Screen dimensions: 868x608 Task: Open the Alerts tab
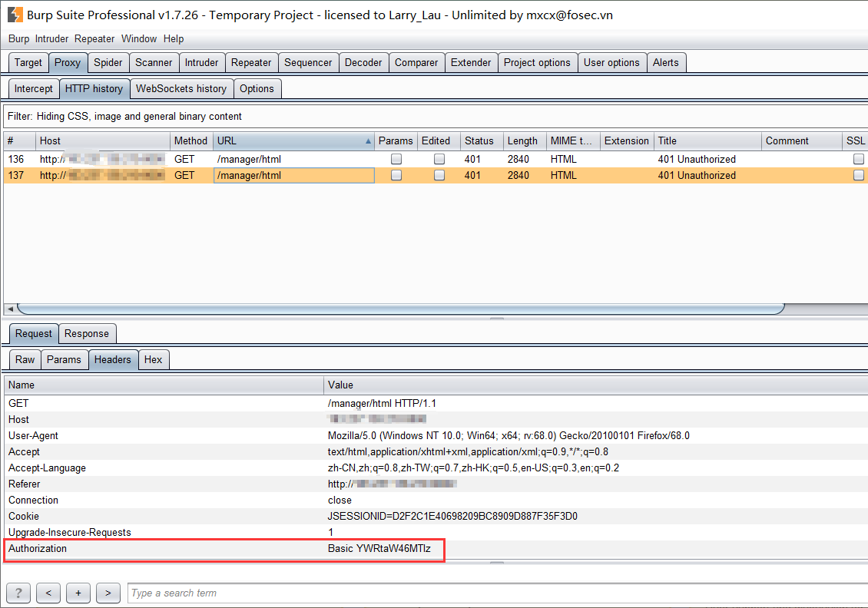665,62
